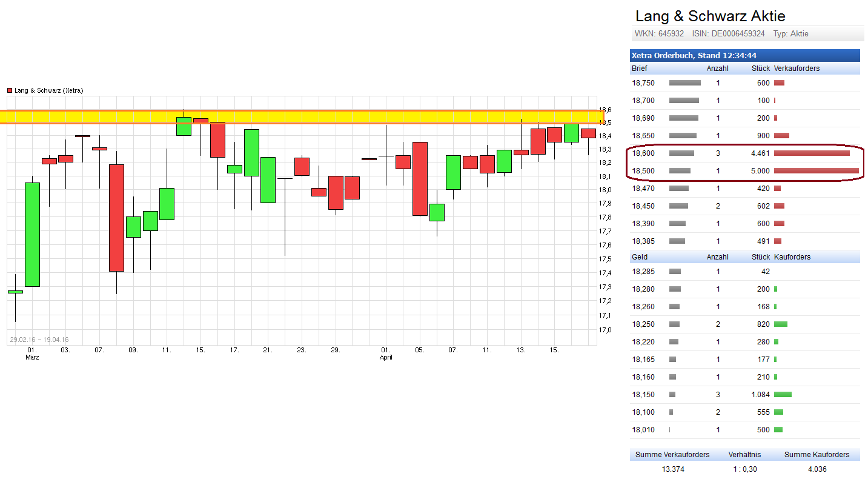Click the Stück quantity 1.084
868x479 pixels.
pyautogui.click(x=760, y=395)
